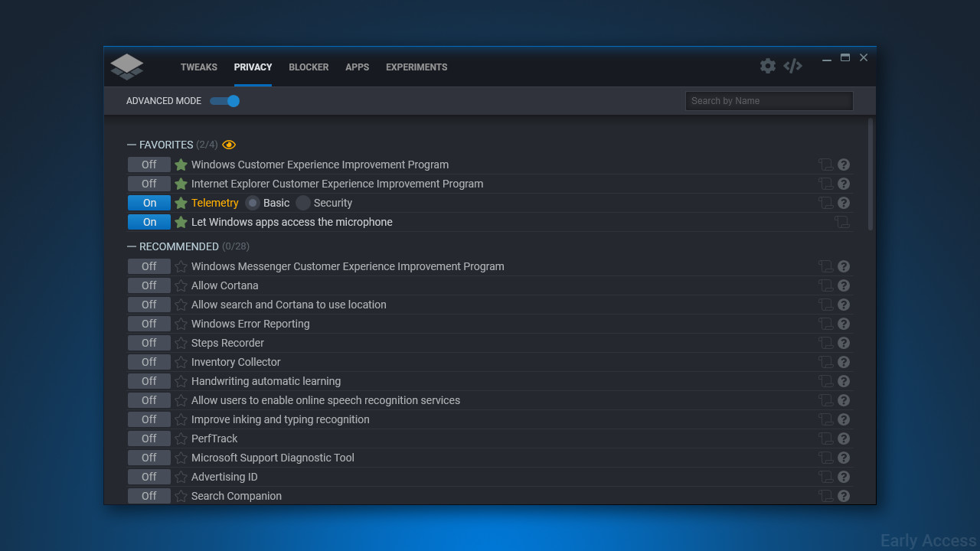This screenshot has width=980, height=551.
Task: Unfavorite the Telemetry star
Action: coord(181,203)
